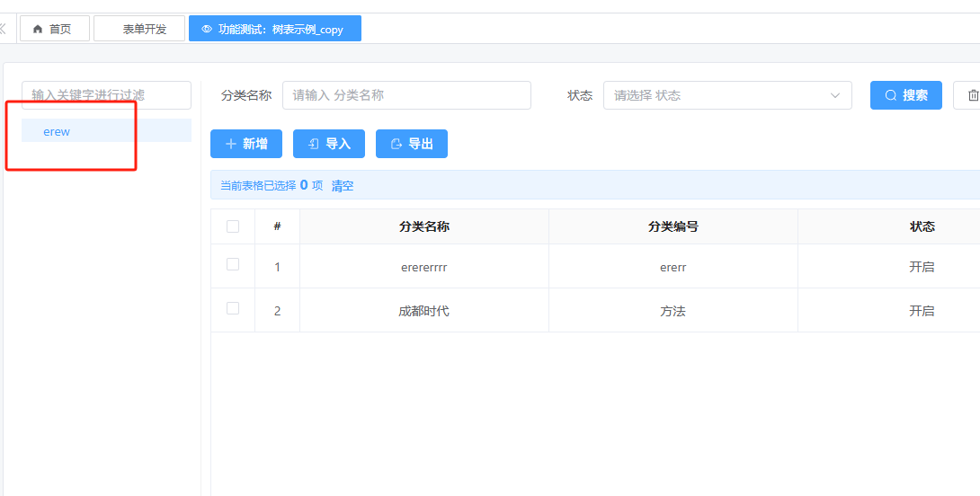Image resolution: width=980 pixels, height=496 pixels.
Task: Click the 分类编号 column header
Action: [673, 226]
